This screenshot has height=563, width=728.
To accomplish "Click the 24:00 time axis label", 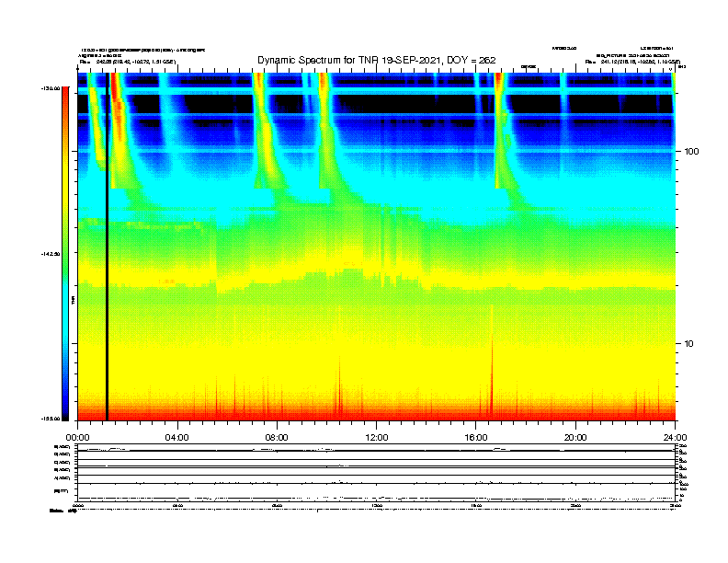I will point(675,437).
